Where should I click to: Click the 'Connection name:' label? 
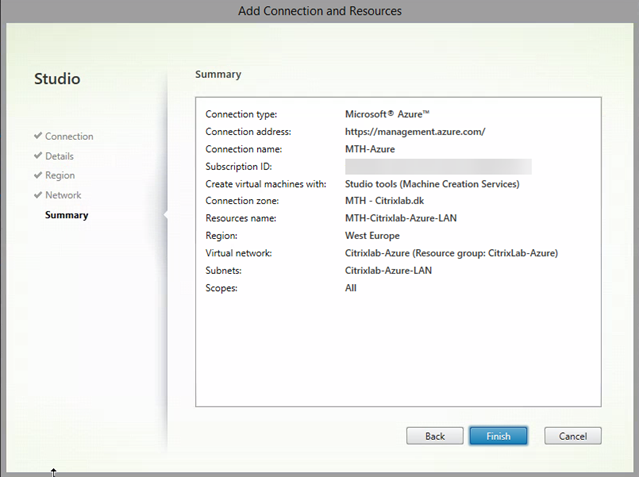(x=243, y=149)
